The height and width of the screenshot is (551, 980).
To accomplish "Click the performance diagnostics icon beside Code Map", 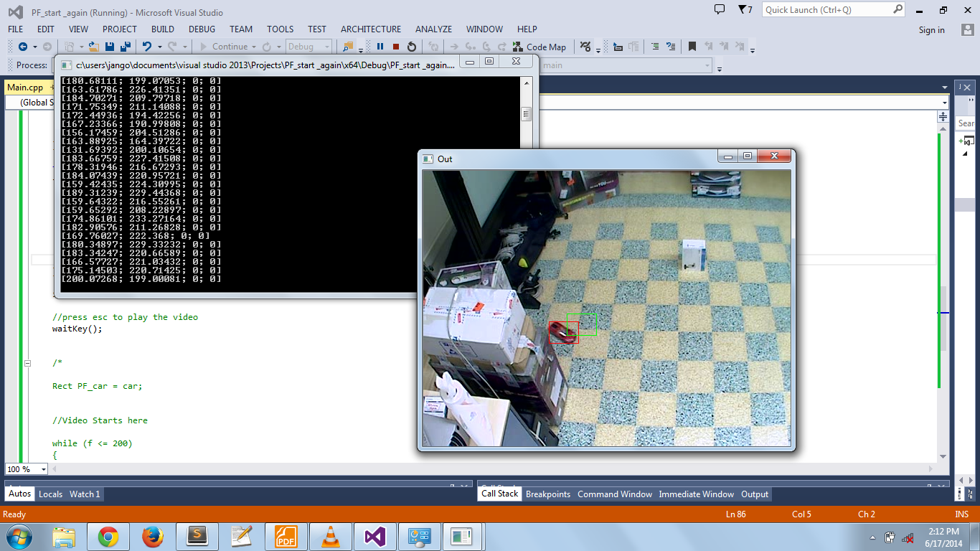I will pyautogui.click(x=585, y=47).
